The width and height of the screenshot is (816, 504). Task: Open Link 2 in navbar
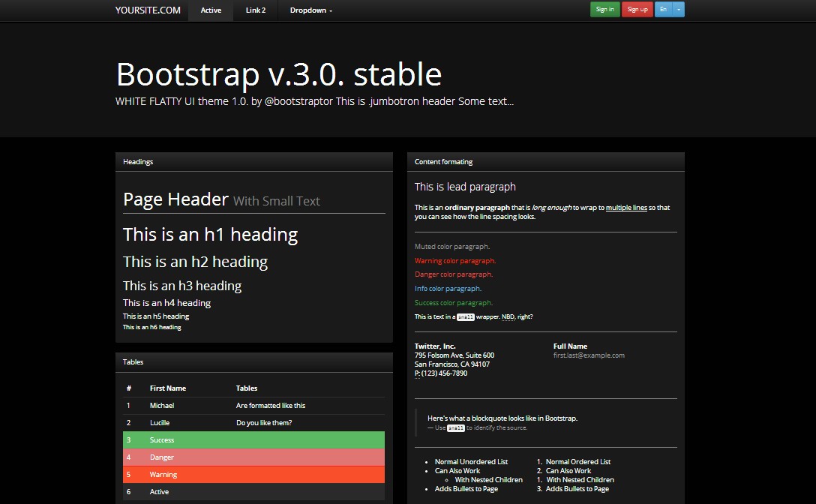(x=256, y=10)
